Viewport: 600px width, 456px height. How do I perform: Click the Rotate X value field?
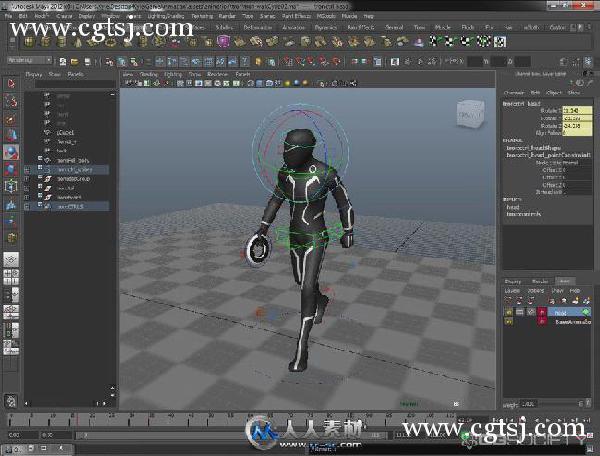(x=577, y=111)
